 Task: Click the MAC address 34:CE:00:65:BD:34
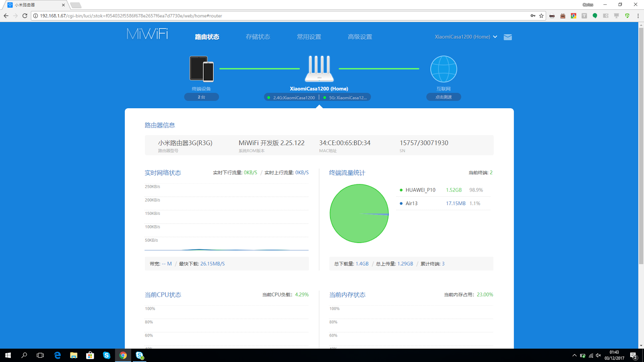pyautogui.click(x=345, y=143)
